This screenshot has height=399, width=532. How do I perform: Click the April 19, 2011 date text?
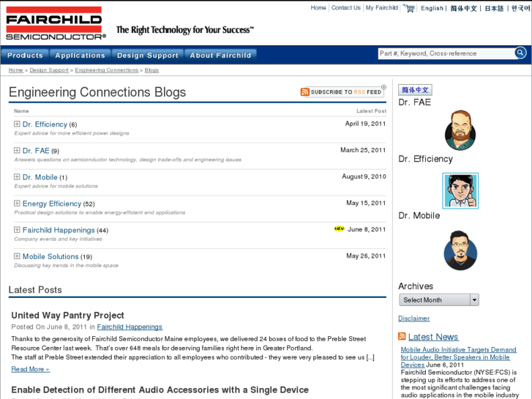[x=365, y=124]
